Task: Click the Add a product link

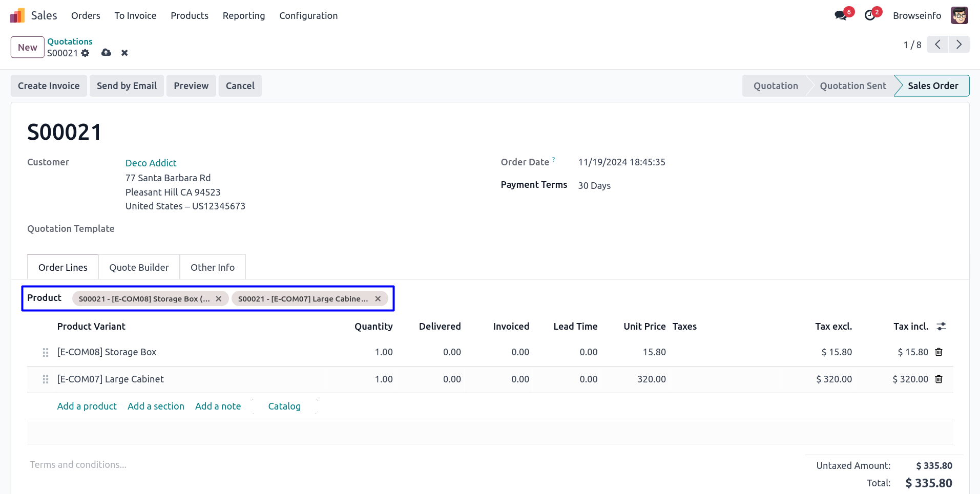Action: click(87, 406)
